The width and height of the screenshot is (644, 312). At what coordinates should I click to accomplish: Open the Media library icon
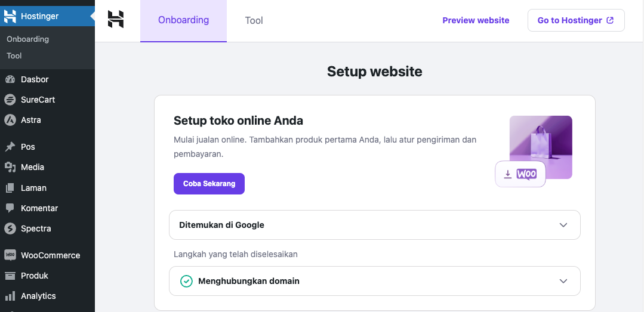tap(10, 167)
